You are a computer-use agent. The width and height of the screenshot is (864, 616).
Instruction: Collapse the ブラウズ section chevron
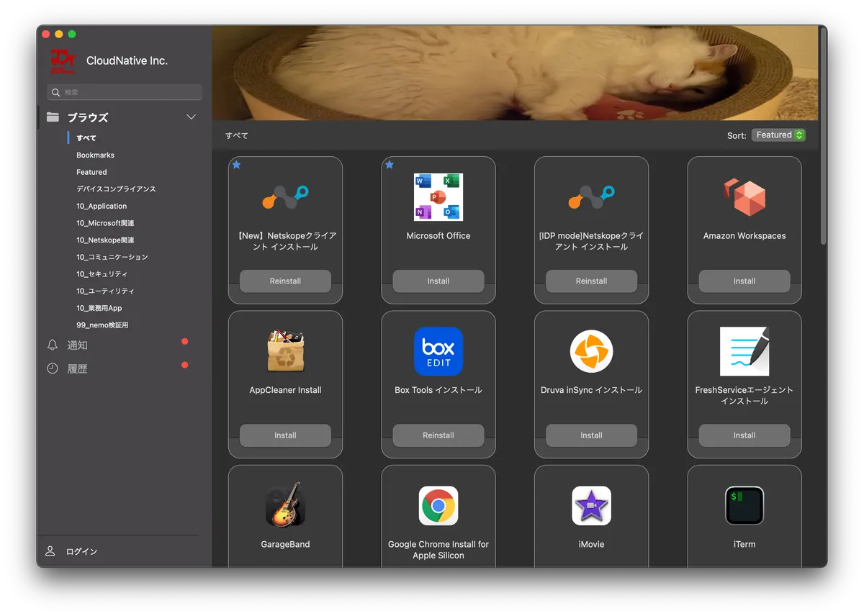point(191,117)
